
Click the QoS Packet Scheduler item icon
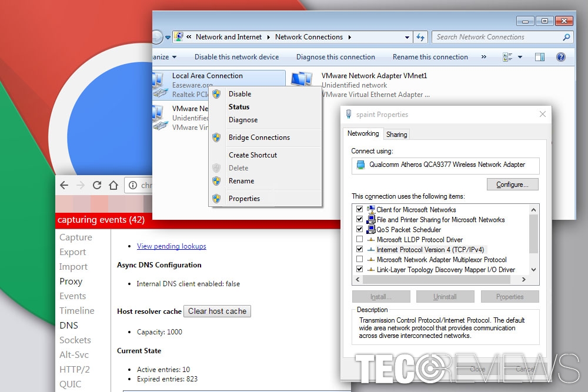(371, 229)
